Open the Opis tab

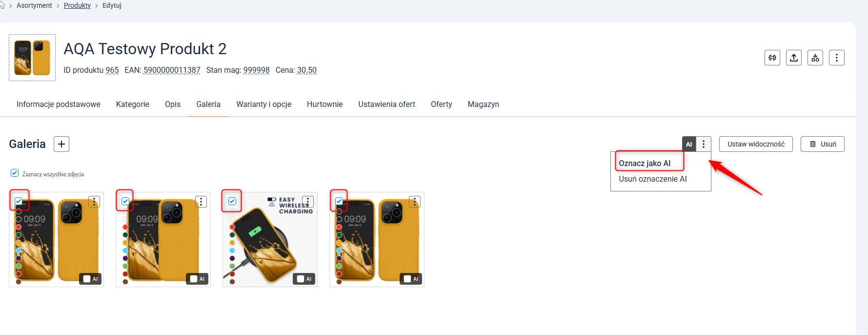pos(173,104)
